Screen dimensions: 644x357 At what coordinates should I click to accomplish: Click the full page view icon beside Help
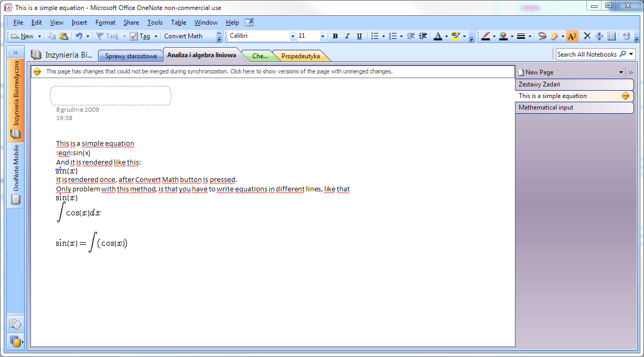pos(249,23)
